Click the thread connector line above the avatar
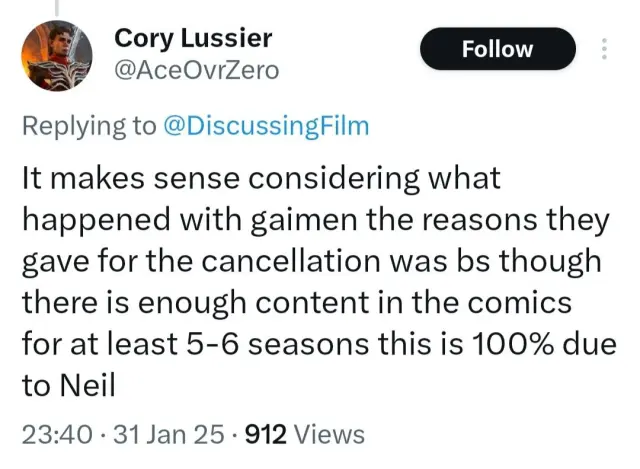This screenshot has height=469, width=640. (58, 6)
